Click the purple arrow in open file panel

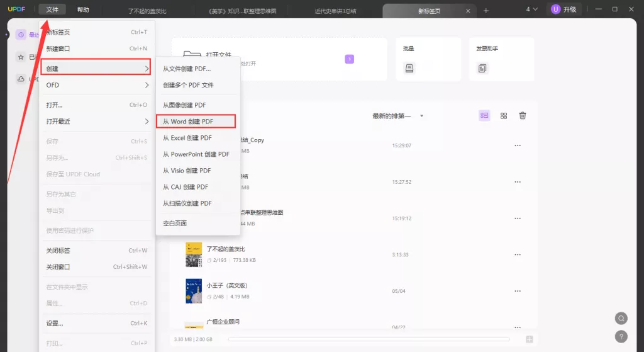tap(349, 59)
